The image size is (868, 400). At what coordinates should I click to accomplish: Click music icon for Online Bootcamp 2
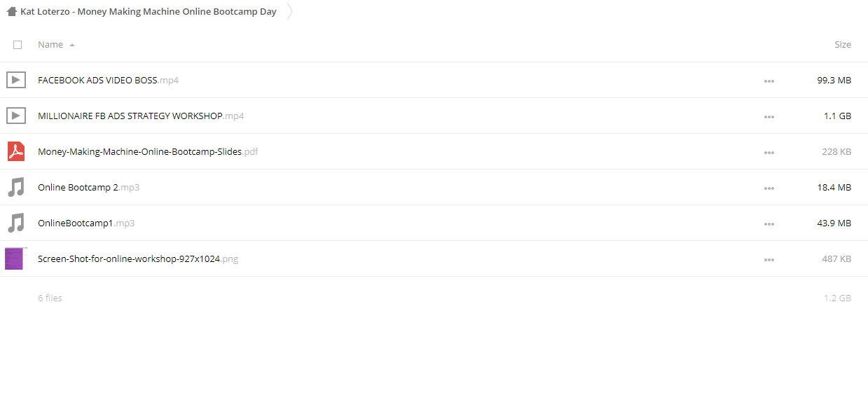click(x=16, y=187)
